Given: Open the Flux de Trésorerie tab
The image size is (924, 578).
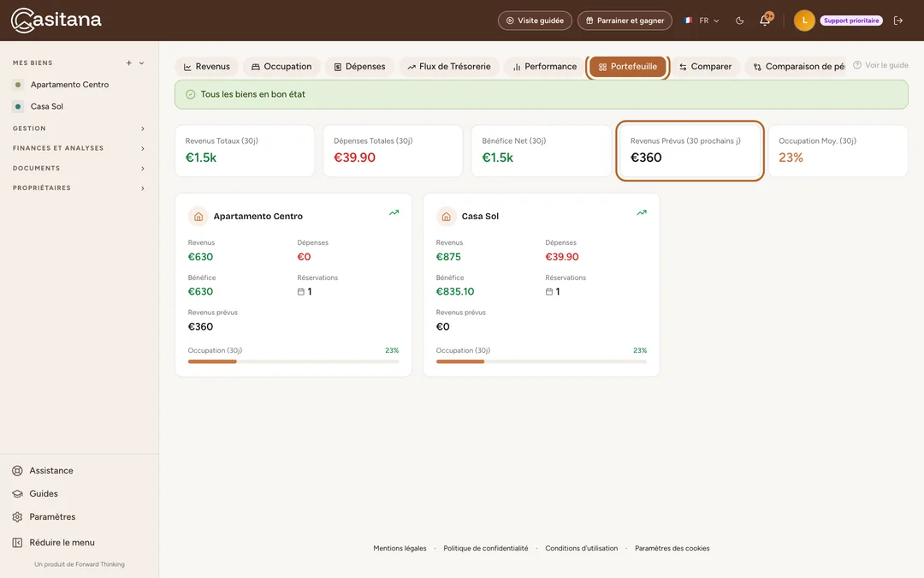Looking at the screenshot, I should click(449, 67).
